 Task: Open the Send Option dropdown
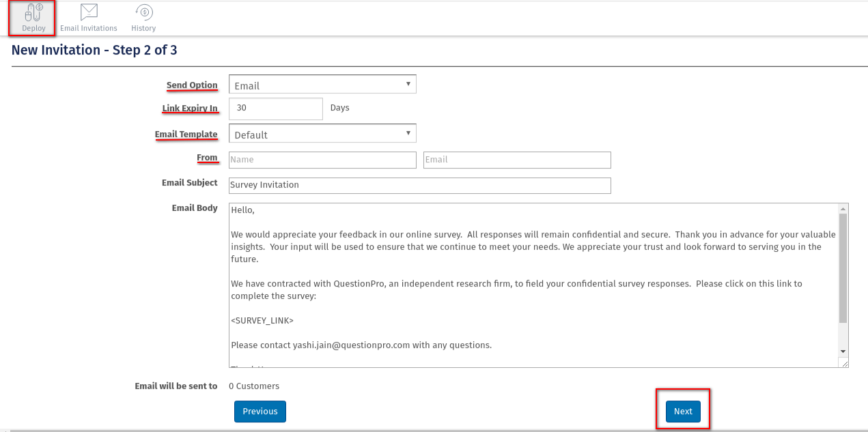click(x=322, y=84)
